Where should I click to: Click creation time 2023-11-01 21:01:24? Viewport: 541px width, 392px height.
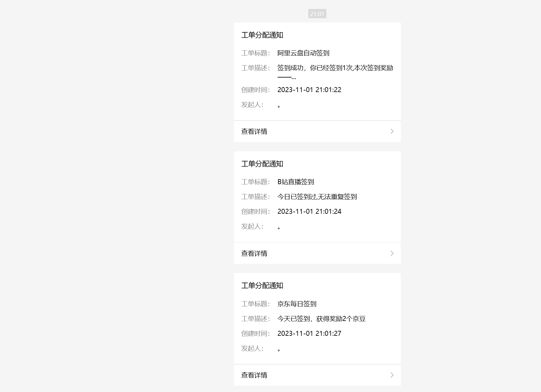(x=309, y=211)
